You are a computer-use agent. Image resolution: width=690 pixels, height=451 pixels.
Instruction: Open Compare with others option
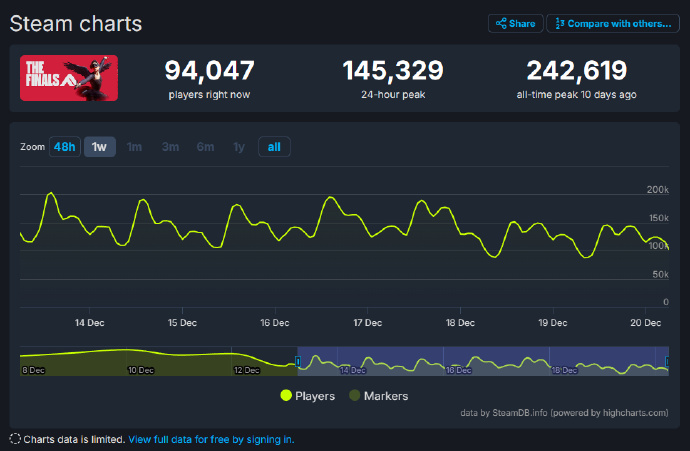pyautogui.click(x=613, y=23)
